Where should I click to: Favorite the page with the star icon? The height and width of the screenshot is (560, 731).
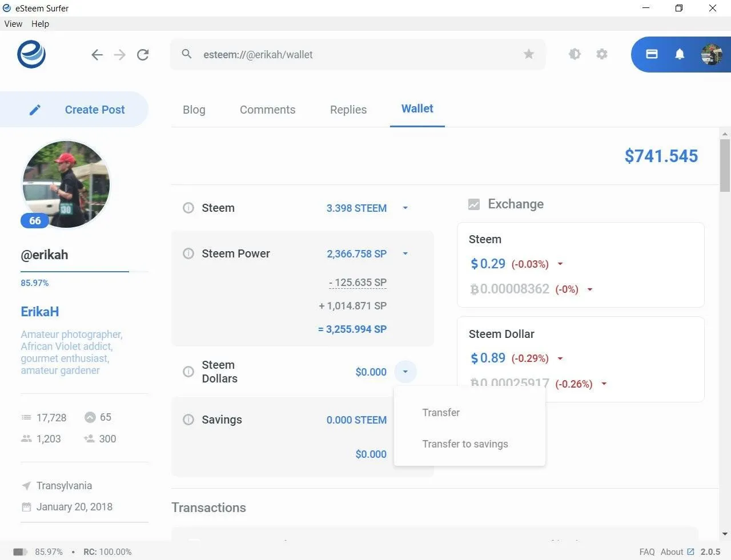pyautogui.click(x=529, y=54)
